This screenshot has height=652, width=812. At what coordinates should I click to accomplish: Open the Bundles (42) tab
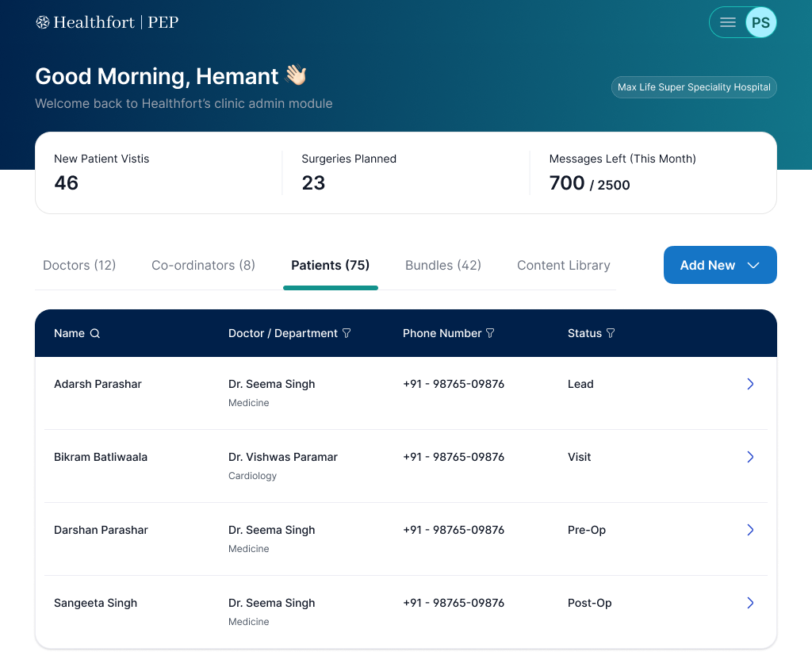[443, 265]
